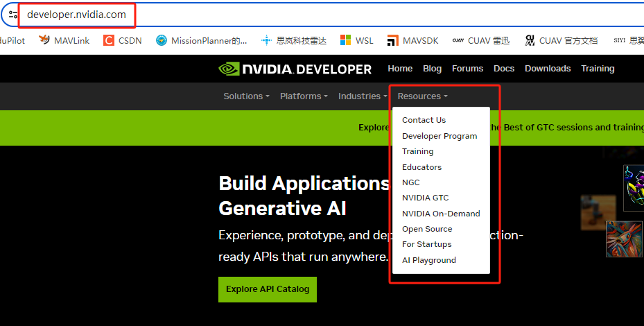Click the Explore API Catalog button
The width and height of the screenshot is (644, 326).
click(x=268, y=289)
